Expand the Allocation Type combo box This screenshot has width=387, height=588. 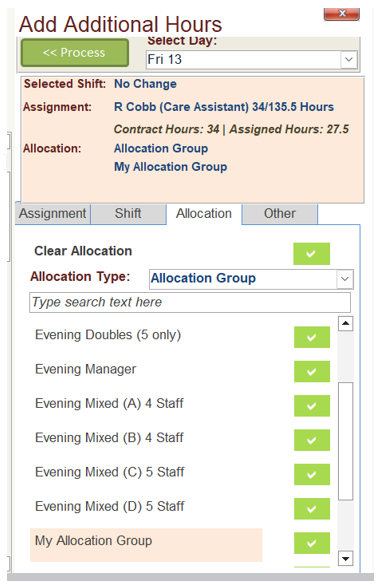pos(345,279)
